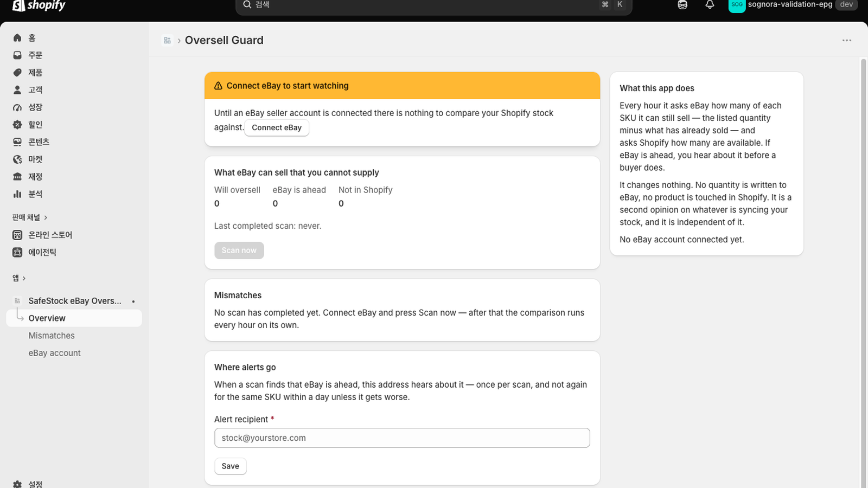Click the Connect eBay button

(x=277, y=128)
